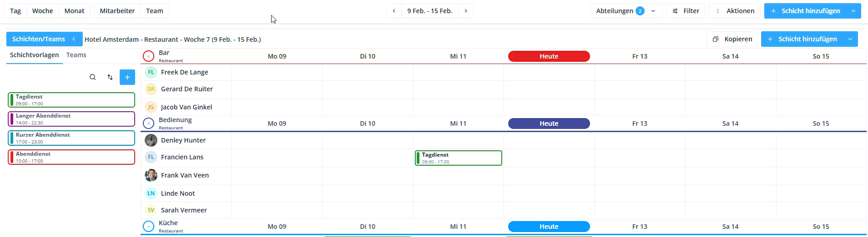Switch to Monat view
Screen dimensions: 868x237
click(x=74, y=11)
